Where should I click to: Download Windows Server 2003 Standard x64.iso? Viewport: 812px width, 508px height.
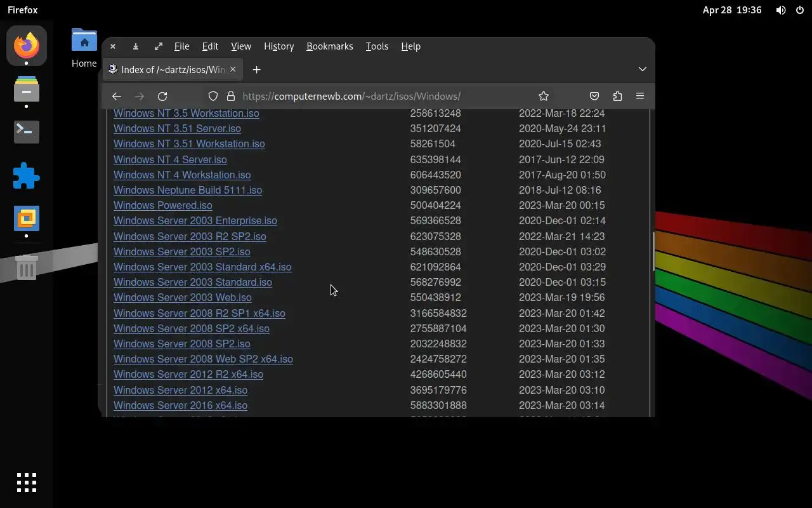click(x=202, y=267)
